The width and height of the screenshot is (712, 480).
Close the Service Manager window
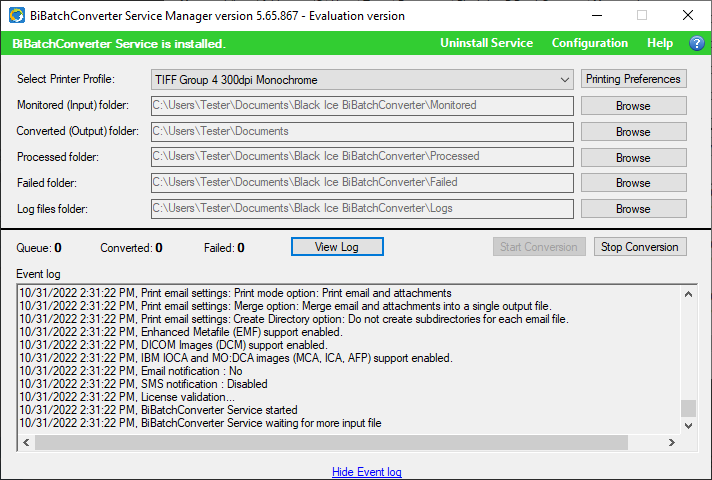coord(688,15)
